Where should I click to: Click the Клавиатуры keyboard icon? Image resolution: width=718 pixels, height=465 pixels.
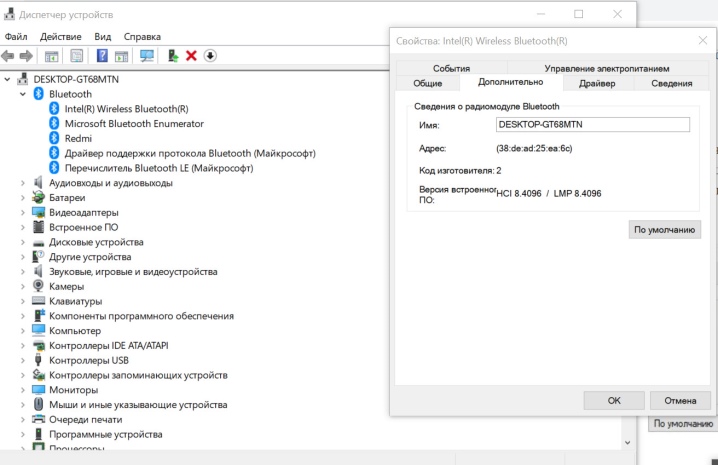38,301
